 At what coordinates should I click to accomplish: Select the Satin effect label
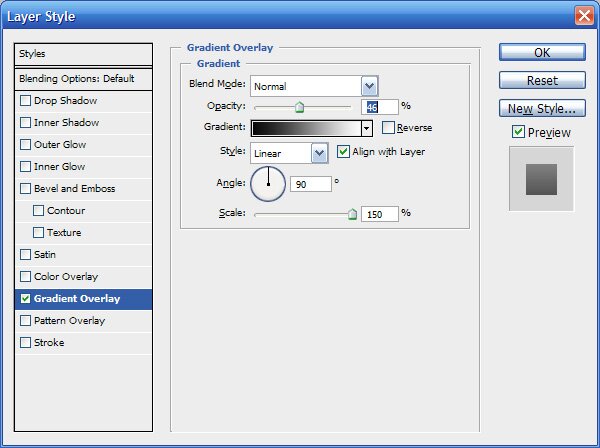coord(45,254)
